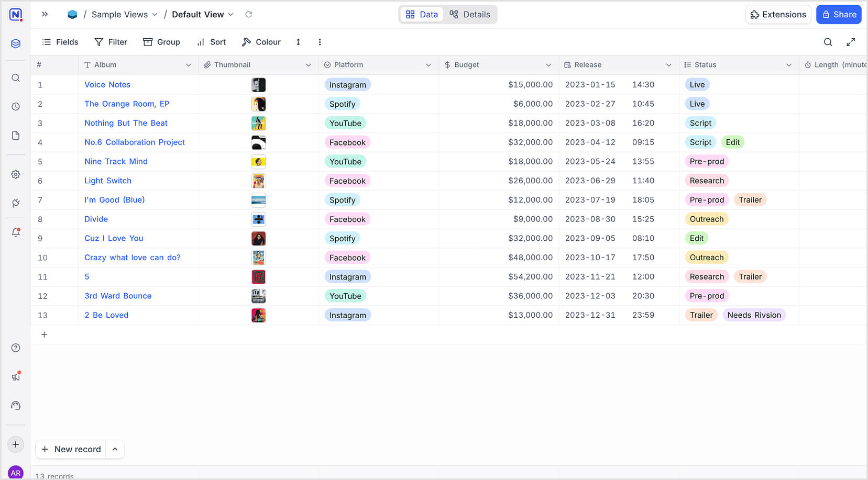Open the search icon at the toolbar's right
The image size is (868, 480).
(x=828, y=42)
